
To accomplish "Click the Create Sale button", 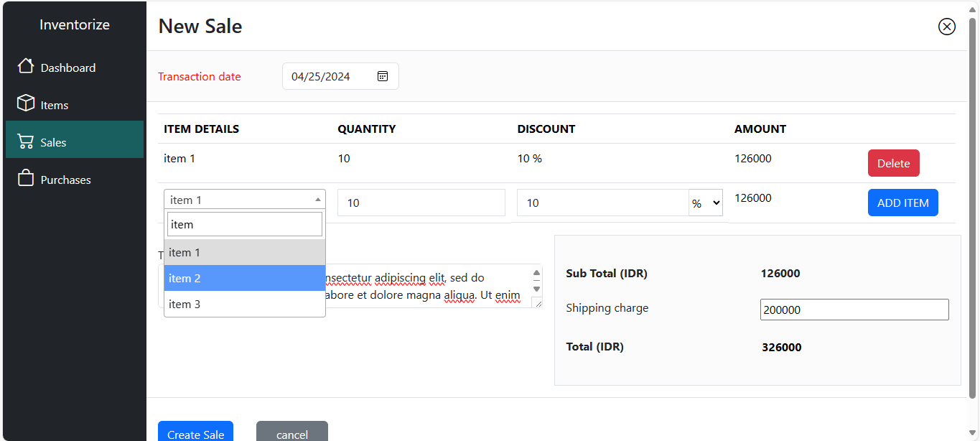I will point(195,432).
